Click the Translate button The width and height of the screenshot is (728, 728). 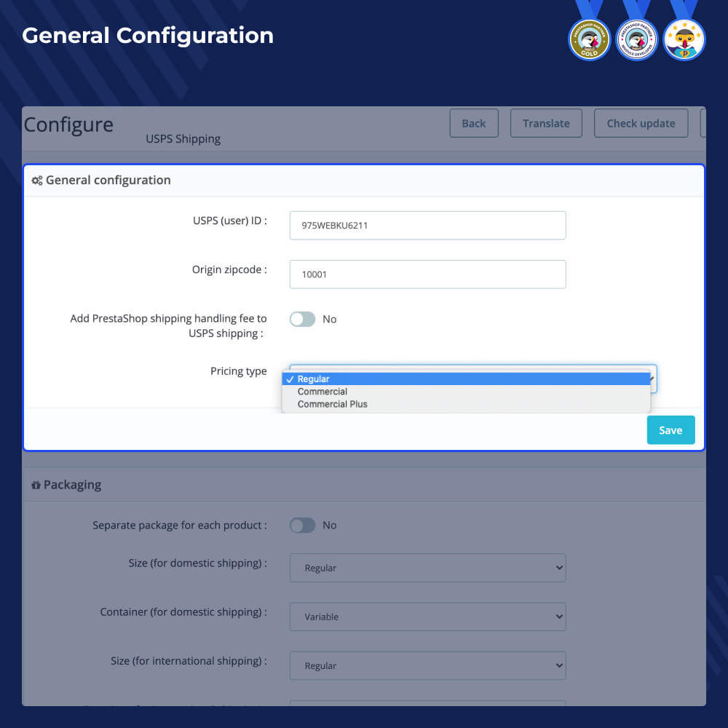pos(546,123)
